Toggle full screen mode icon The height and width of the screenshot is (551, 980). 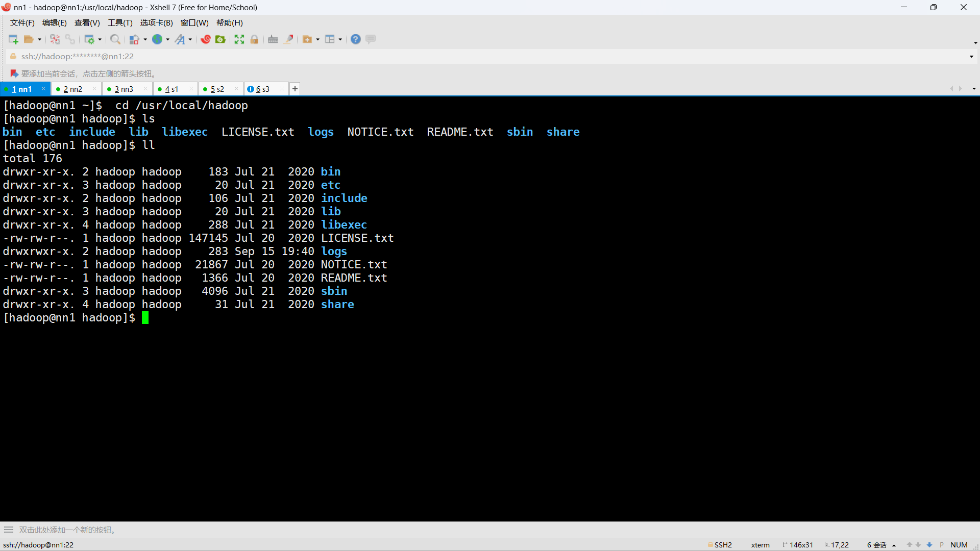click(239, 39)
